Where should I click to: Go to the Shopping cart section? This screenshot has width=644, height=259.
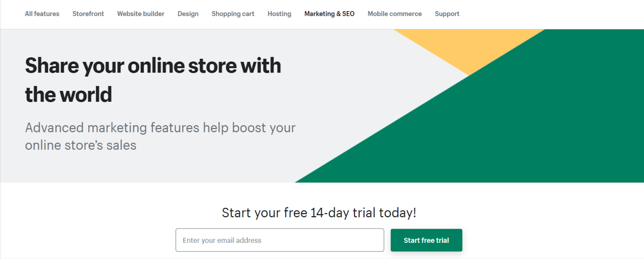tap(233, 14)
